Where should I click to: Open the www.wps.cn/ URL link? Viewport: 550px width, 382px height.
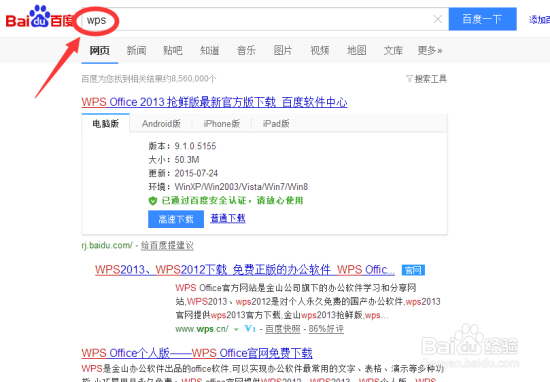pos(202,329)
